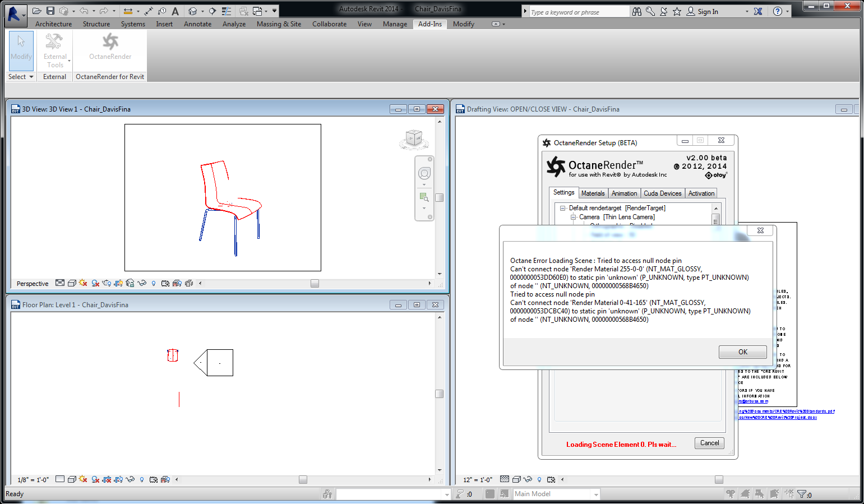The width and height of the screenshot is (864, 504).
Task: Select the Measure tool icon
Action: (128, 11)
